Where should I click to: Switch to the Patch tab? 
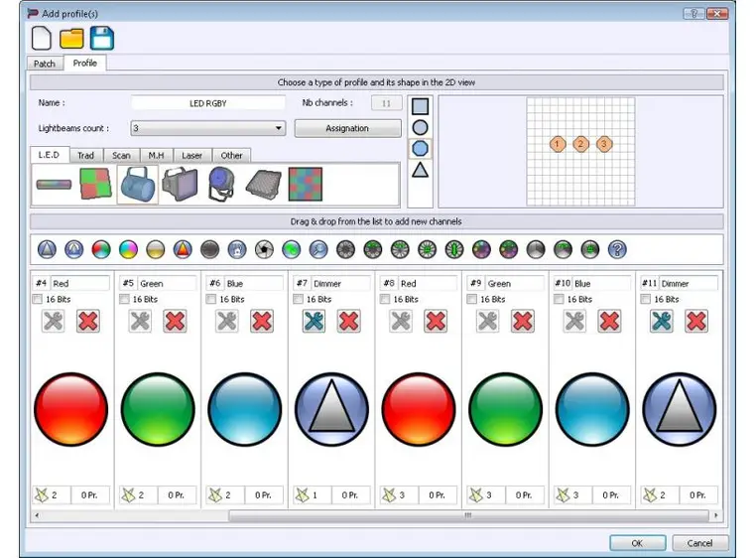point(45,64)
